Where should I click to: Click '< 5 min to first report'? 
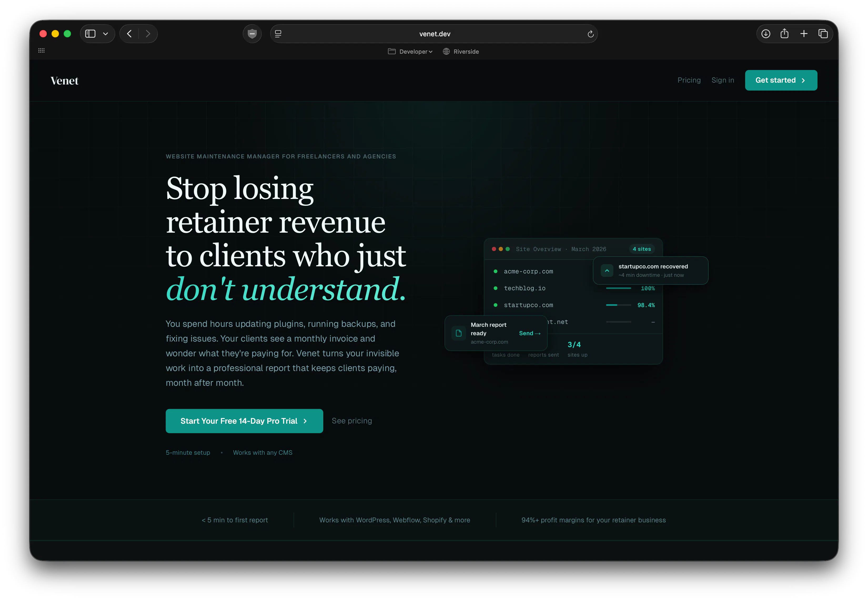[234, 520]
